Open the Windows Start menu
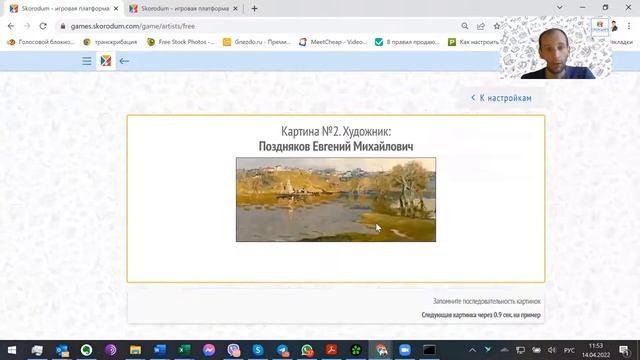Viewport: 640px width, 360px height. (x=12, y=350)
